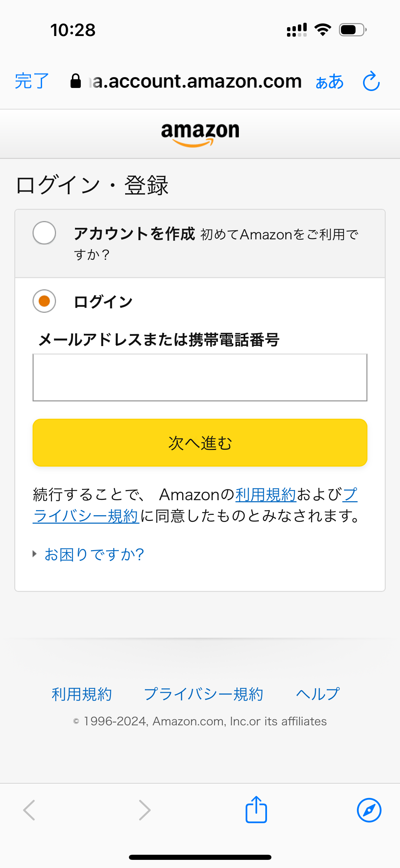Image resolution: width=400 pixels, height=868 pixels.
Task: Tap the 完了 done button
Action: pos(32,81)
